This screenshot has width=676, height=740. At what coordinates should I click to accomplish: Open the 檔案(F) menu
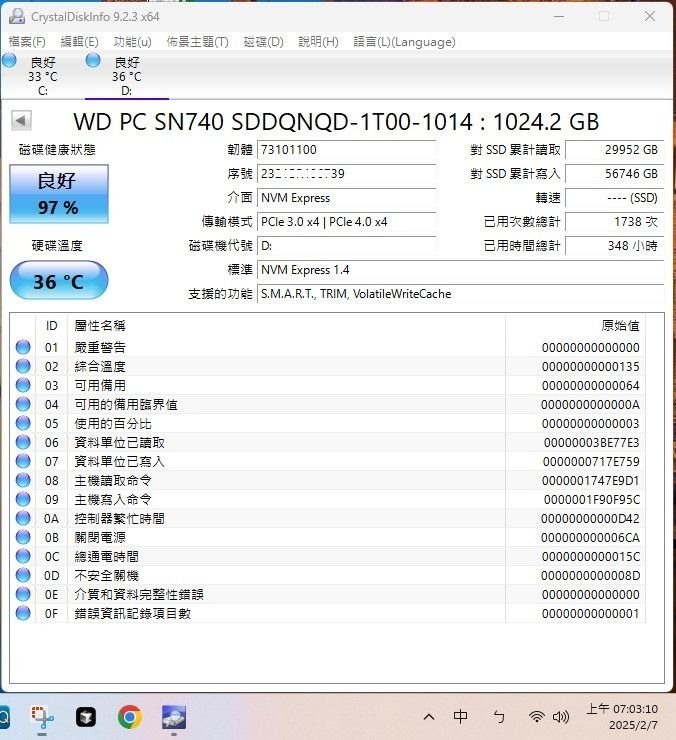[27, 42]
